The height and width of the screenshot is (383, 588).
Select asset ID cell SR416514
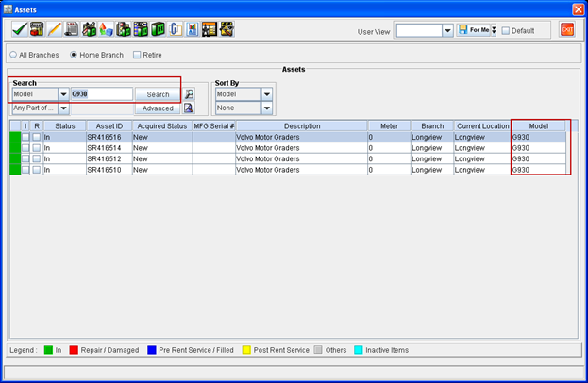point(109,148)
